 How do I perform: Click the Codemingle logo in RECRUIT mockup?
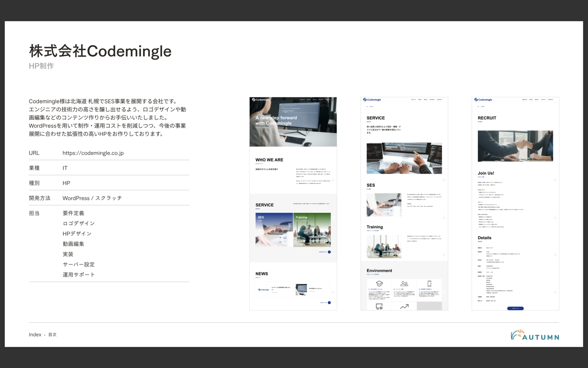(483, 100)
